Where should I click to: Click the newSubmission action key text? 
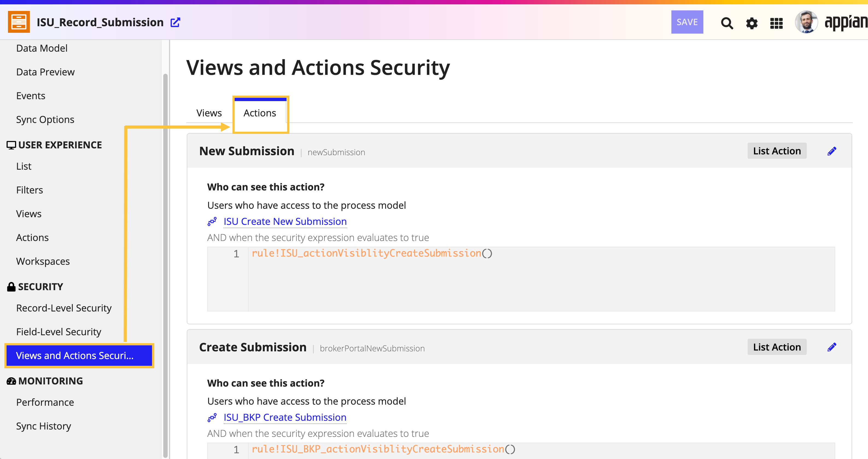click(336, 152)
